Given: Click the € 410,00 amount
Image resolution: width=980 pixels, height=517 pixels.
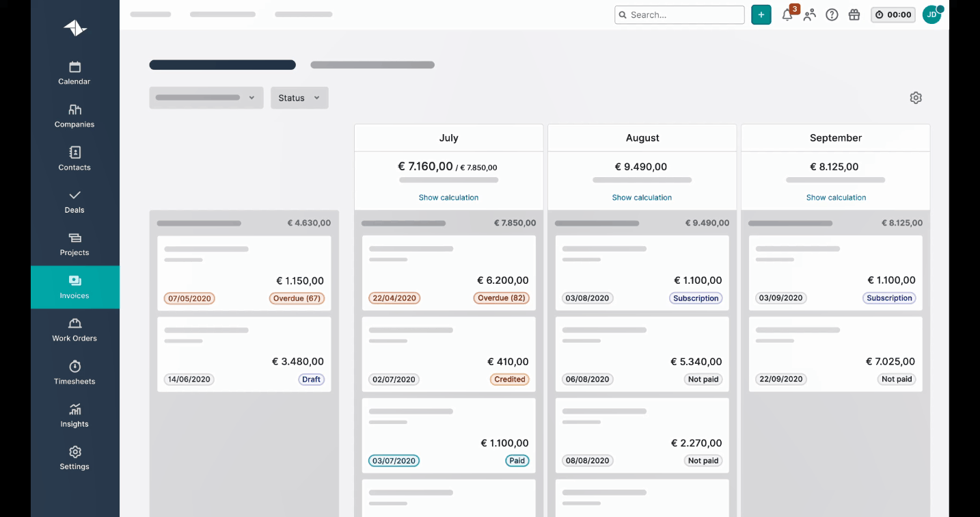Looking at the screenshot, I should (x=508, y=362).
